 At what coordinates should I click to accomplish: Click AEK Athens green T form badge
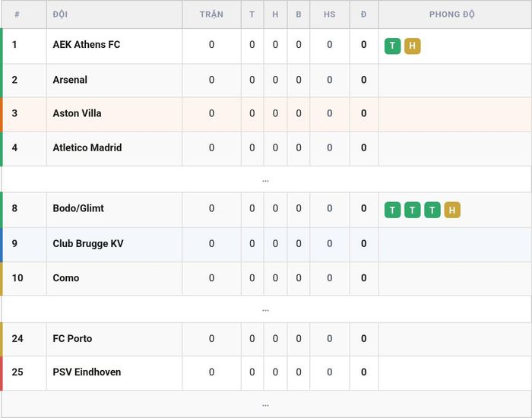pyautogui.click(x=392, y=46)
